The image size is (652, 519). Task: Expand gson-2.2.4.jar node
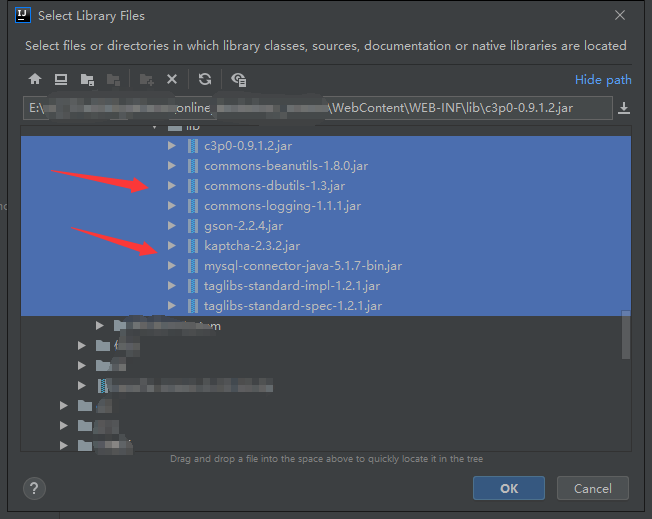click(171, 226)
